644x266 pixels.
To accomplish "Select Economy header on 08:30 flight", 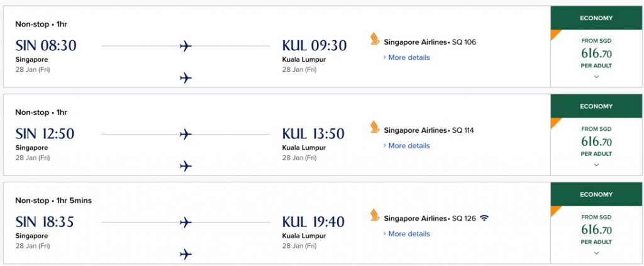I will pos(596,18).
